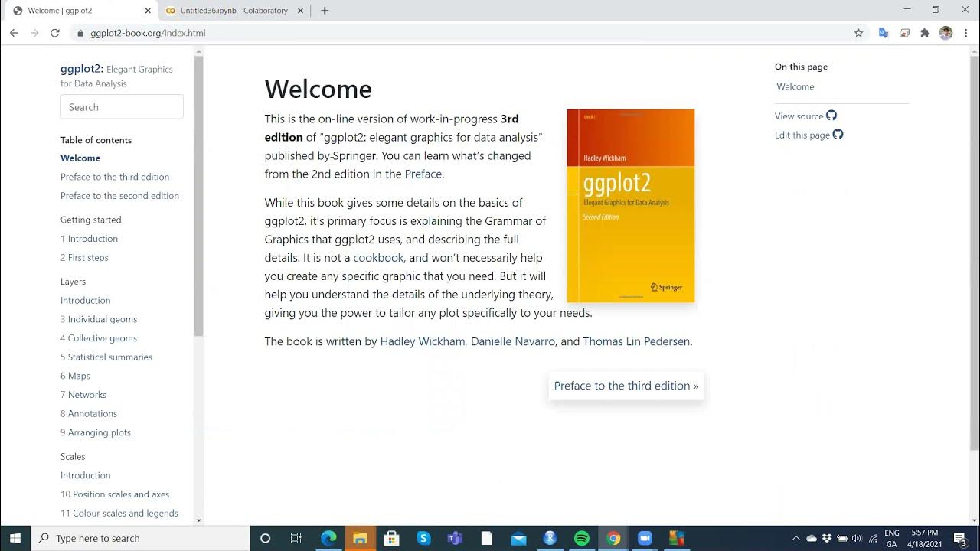Screen dimensions: 980x551
Task: Switch to the Untitled36.ipynb Colaboratory tab
Action: tap(234, 11)
